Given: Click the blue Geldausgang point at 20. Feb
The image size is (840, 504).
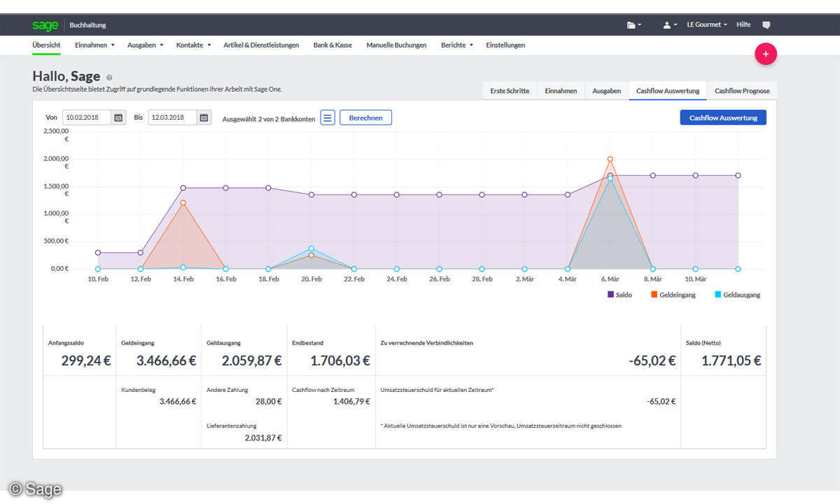Looking at the screenshot, I should click(311, 248).
